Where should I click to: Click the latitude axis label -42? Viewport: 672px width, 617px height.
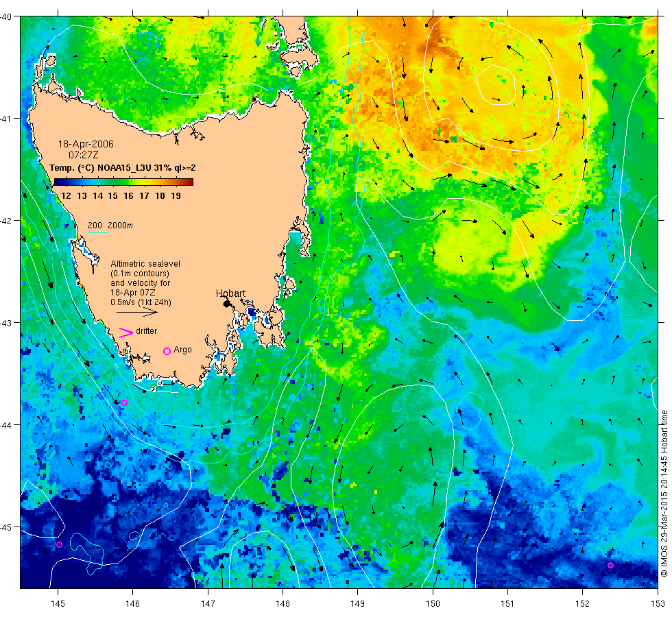(6, 221)
